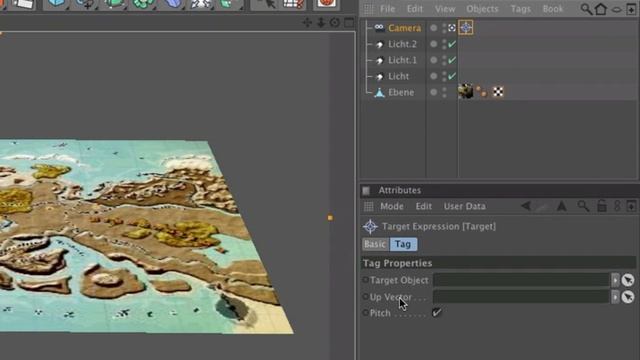The height and width of the screenshot is (360, 640).
Task: Open the Object Manager View menu
Action: tap(445, 9)
